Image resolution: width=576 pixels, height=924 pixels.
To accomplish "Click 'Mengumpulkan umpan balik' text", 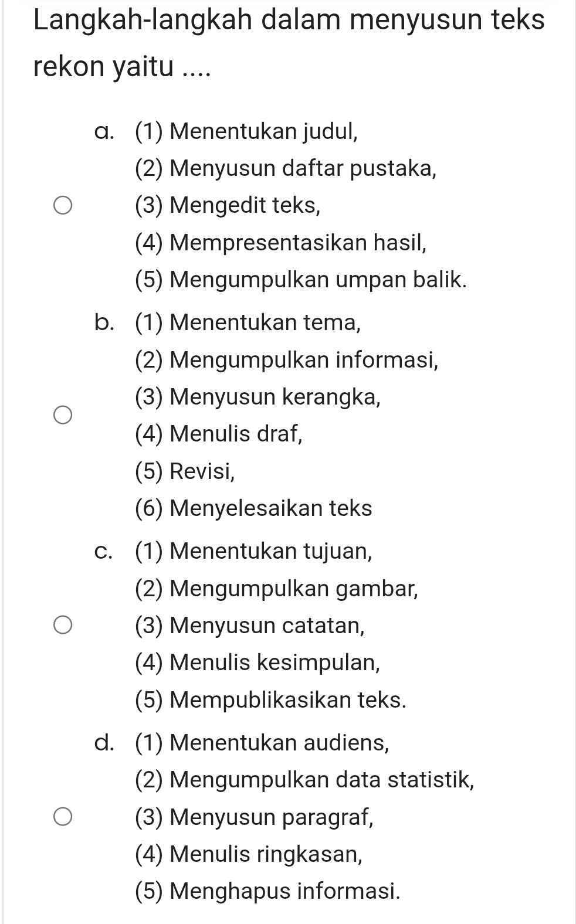I will click(301, 280).
